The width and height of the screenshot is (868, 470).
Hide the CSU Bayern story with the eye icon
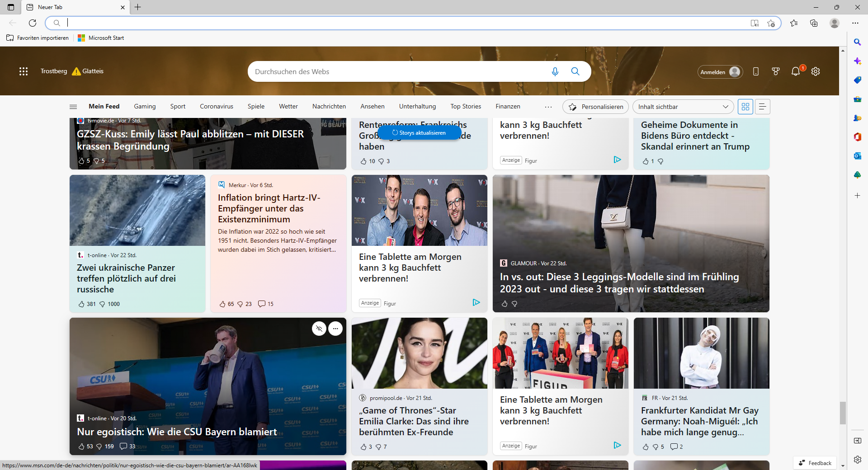(x=319, y=329)
